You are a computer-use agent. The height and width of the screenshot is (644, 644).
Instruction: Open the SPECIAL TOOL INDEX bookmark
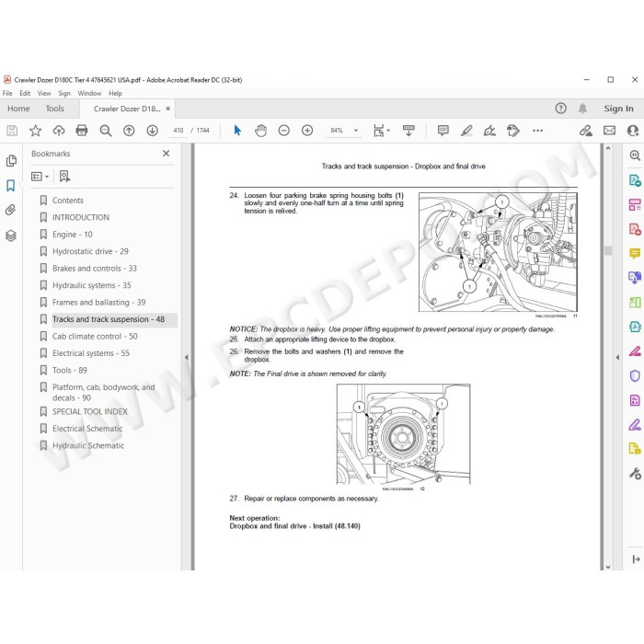point(89,411)
